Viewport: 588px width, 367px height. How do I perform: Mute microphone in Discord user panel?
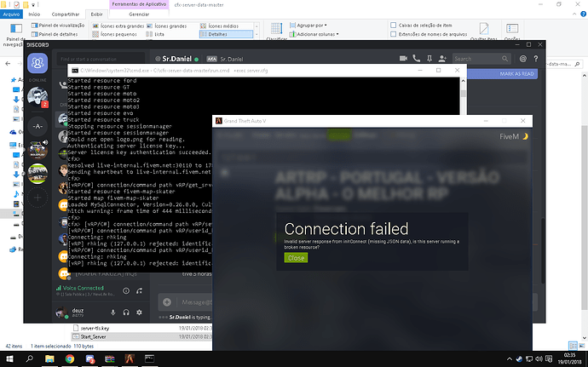112,313
